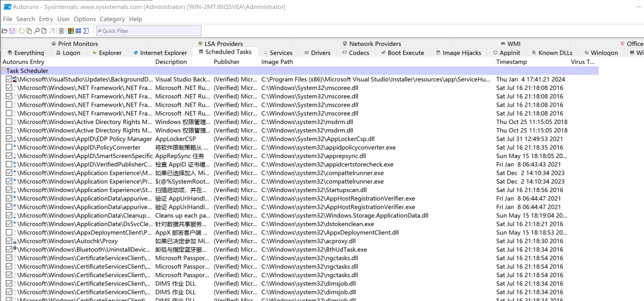
Task: Switch to the Boot Execute tab
Action: pyautogui.click(x=402, y=52)
